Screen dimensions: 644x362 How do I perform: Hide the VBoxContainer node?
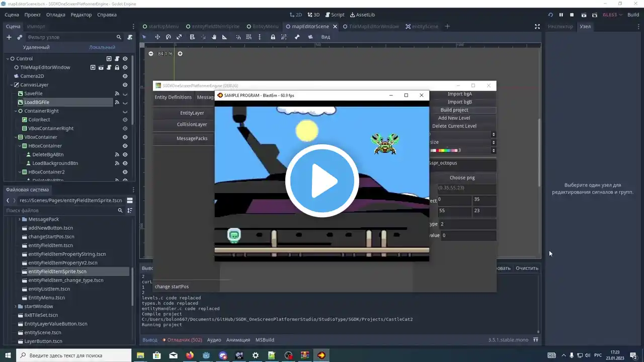click(x=125, y=137)
